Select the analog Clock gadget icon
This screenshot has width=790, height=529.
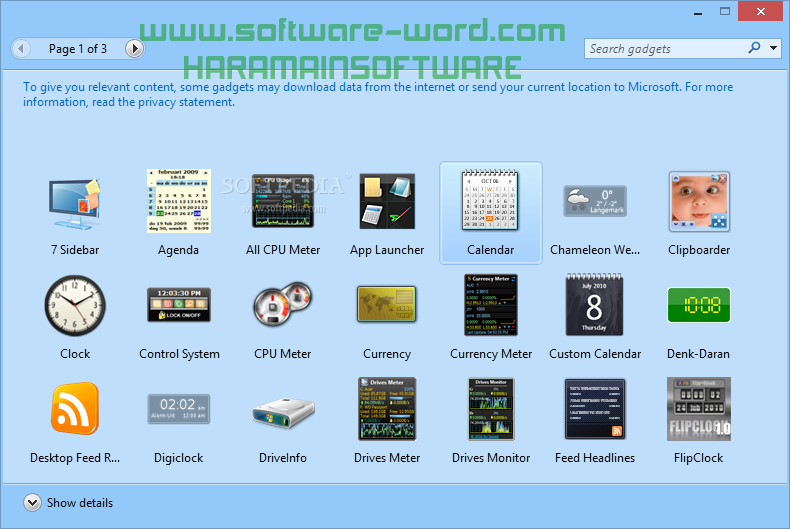pos(75,305)
